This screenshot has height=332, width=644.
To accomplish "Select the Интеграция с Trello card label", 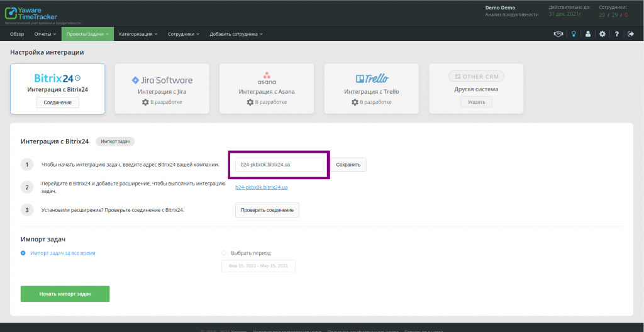I will point(372,92).
